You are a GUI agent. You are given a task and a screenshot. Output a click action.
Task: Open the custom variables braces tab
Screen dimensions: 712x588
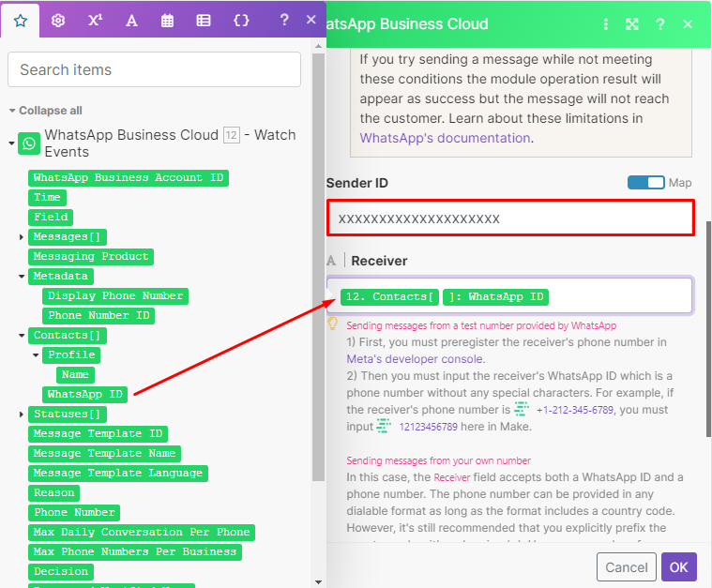click(241, 21)
